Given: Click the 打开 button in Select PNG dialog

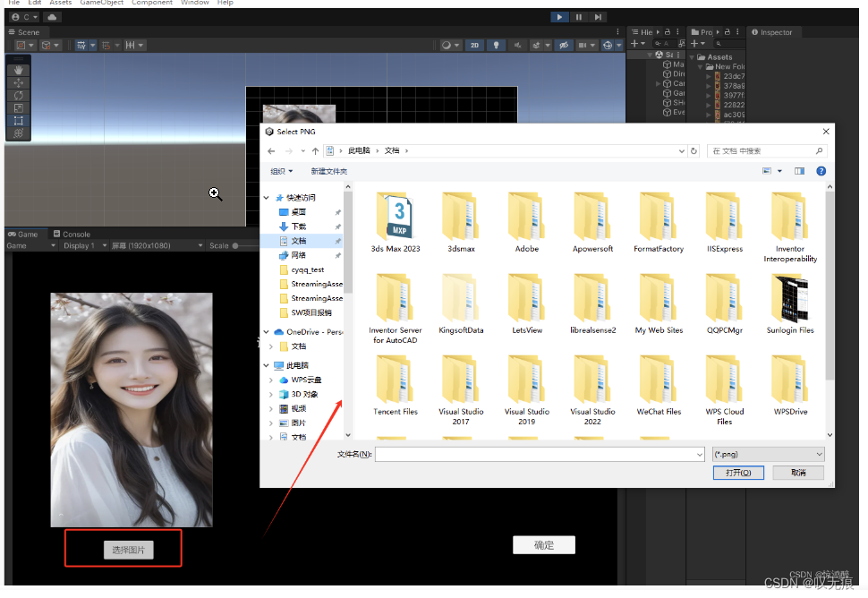Looking at the screenshot, I should coord(737,473).
